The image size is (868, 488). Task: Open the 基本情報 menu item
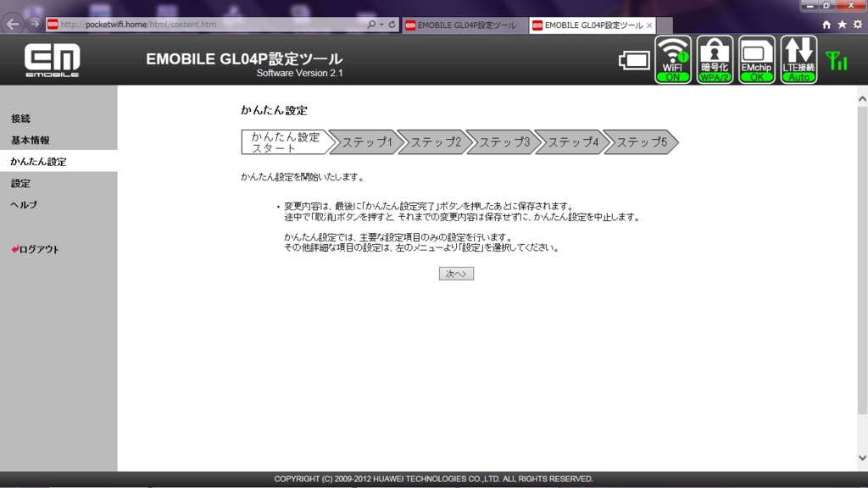pyautogui.click(x=31, y=140)
